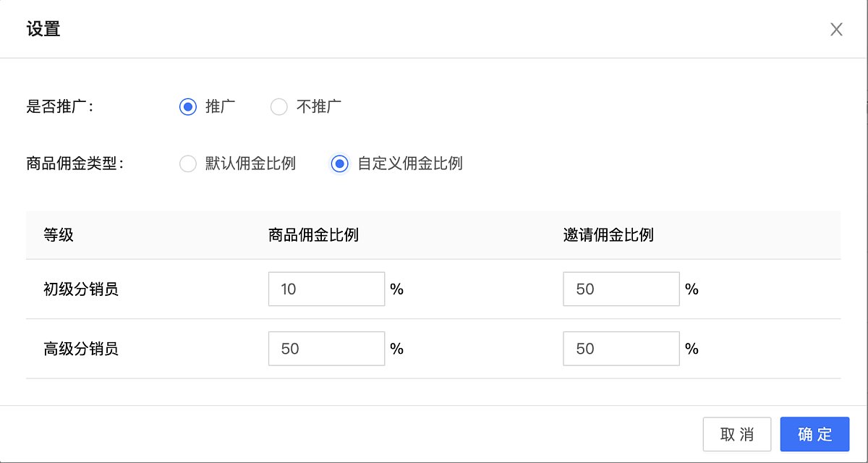
Task: Confirm settings with the 确定 button
Action: (815, 434)
